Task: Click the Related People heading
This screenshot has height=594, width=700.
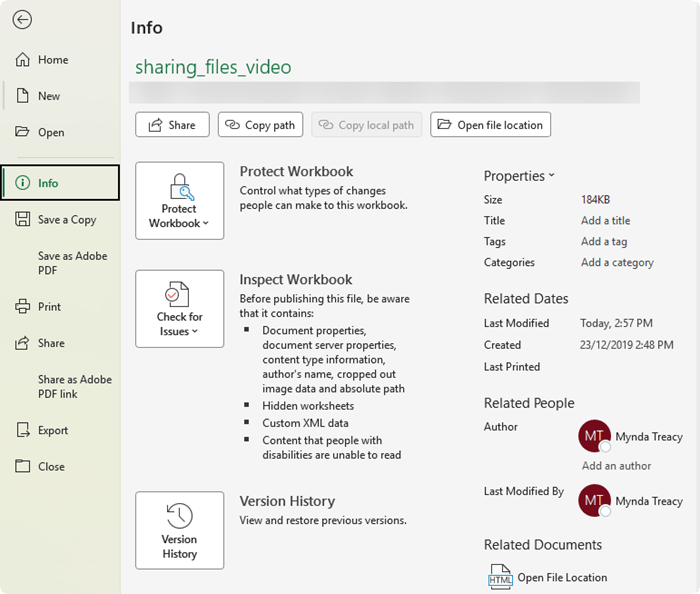Action: (529, 403)
